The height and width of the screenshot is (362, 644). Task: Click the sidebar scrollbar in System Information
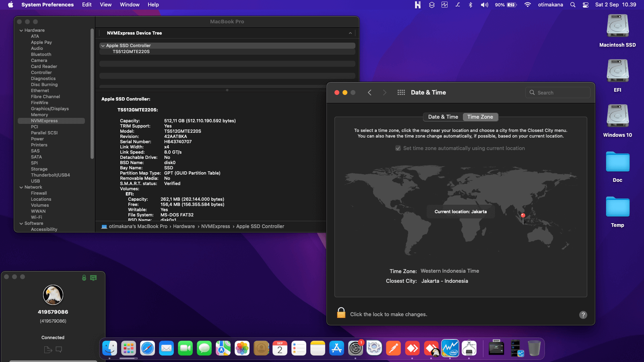(x=92, y=94)
